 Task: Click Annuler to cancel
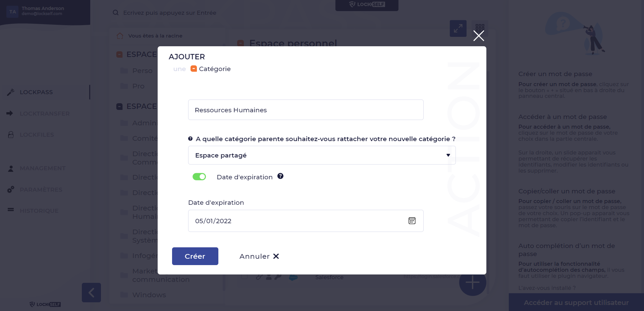[x=259, y=256]
